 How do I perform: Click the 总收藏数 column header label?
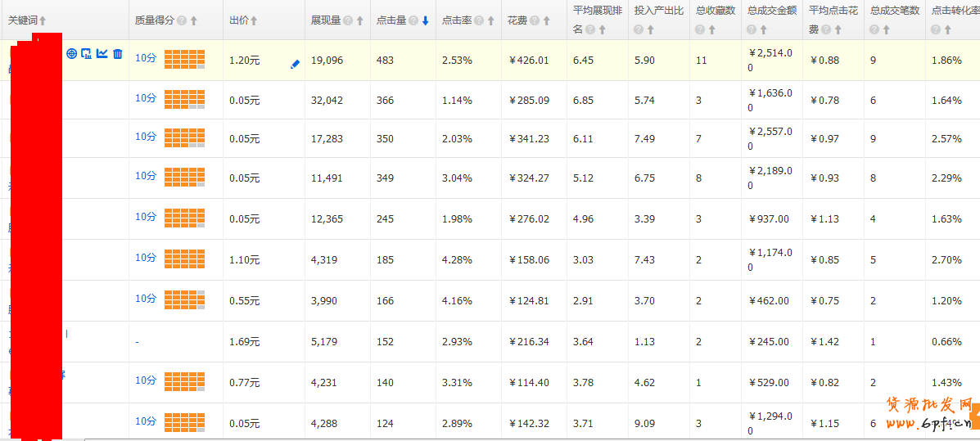(x=716, y=11)
